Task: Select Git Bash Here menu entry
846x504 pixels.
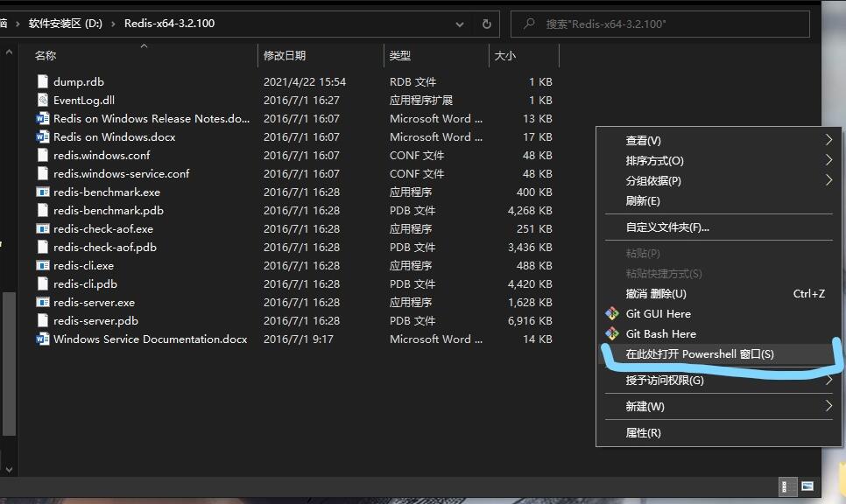Action: tap(719, 333)
